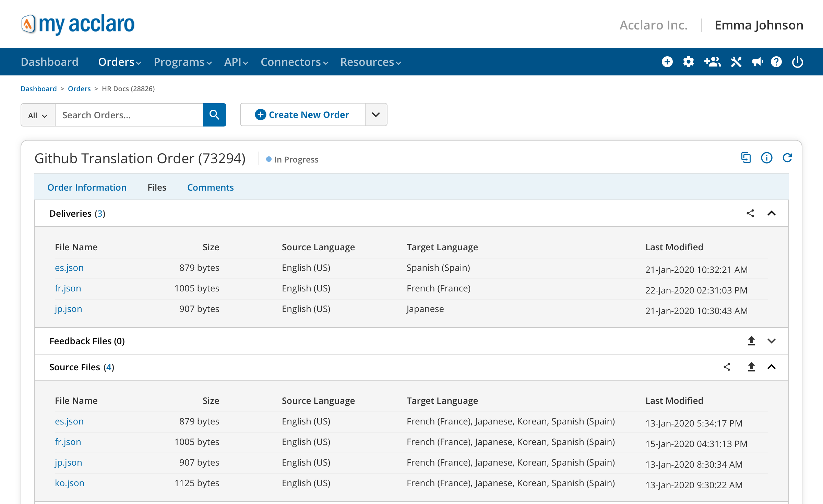823x504 pixels.
Task: Open the All search filter dropdown
Action: point(38,115)
